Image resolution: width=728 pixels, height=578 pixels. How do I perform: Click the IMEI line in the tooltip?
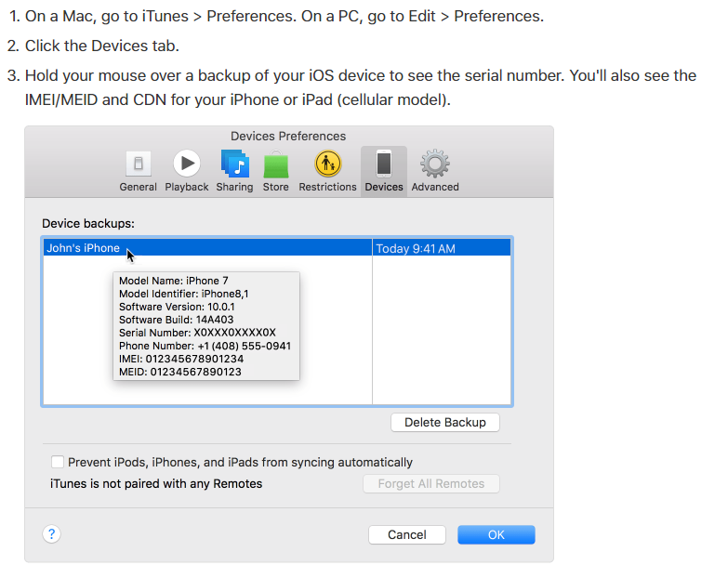tap(181, 359)
